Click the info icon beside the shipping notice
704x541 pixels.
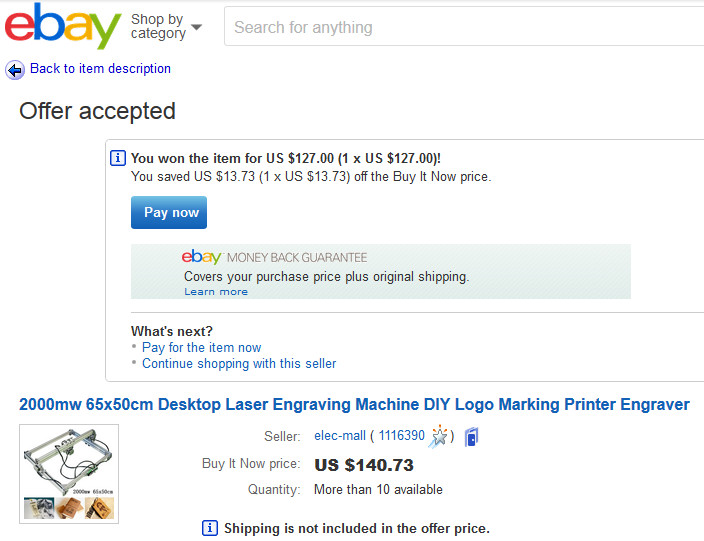coord(210,528)
